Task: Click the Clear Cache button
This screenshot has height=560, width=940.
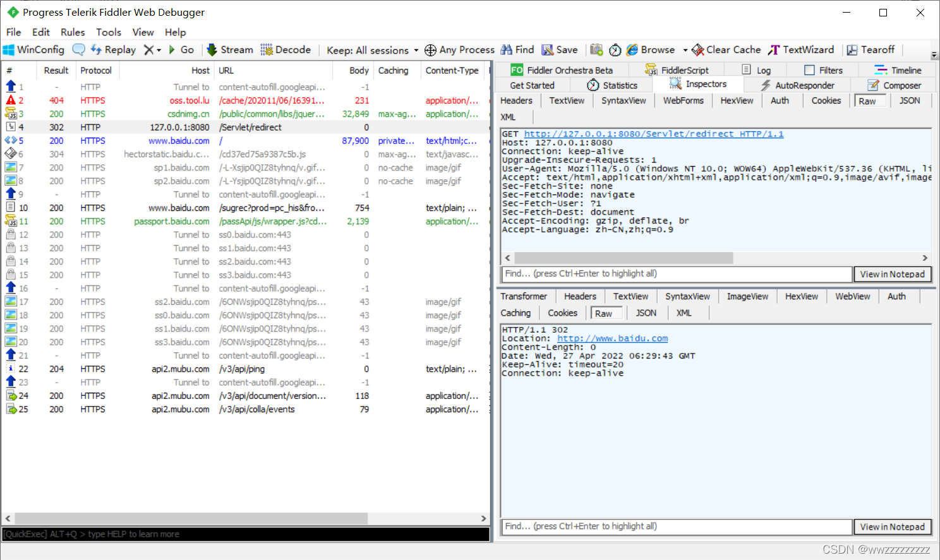Action: [726, 50]
